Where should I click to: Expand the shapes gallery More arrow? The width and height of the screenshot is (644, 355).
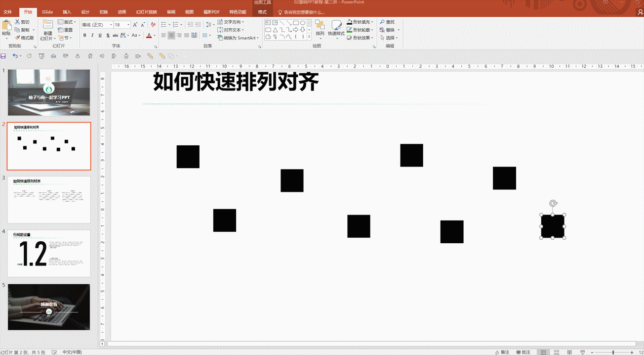tap(310, 37)
